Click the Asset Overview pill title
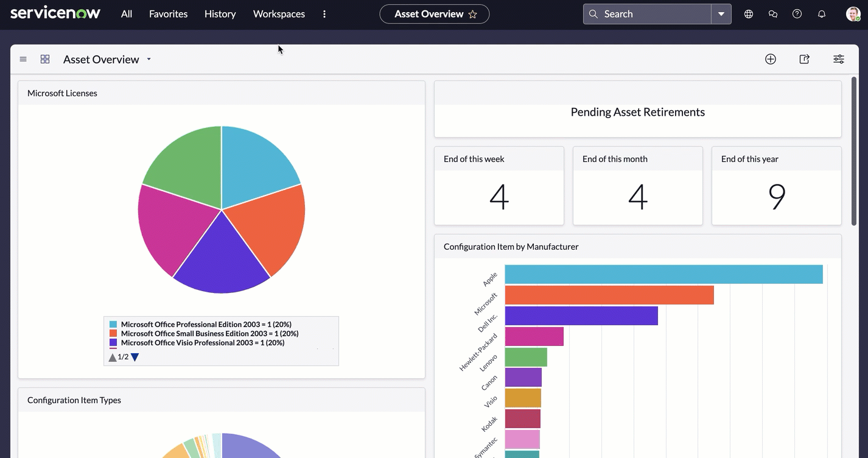 [x=429, y=14]
